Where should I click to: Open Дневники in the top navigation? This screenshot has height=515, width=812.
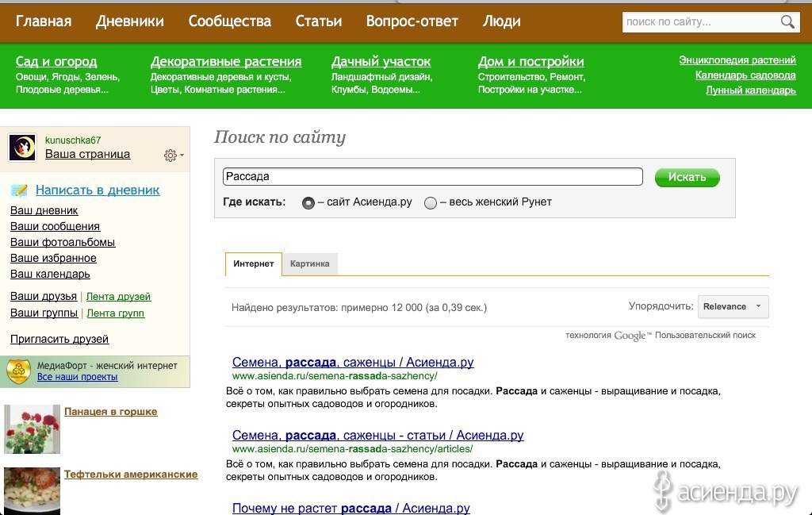pyautogui.click(x=129, y=21)
